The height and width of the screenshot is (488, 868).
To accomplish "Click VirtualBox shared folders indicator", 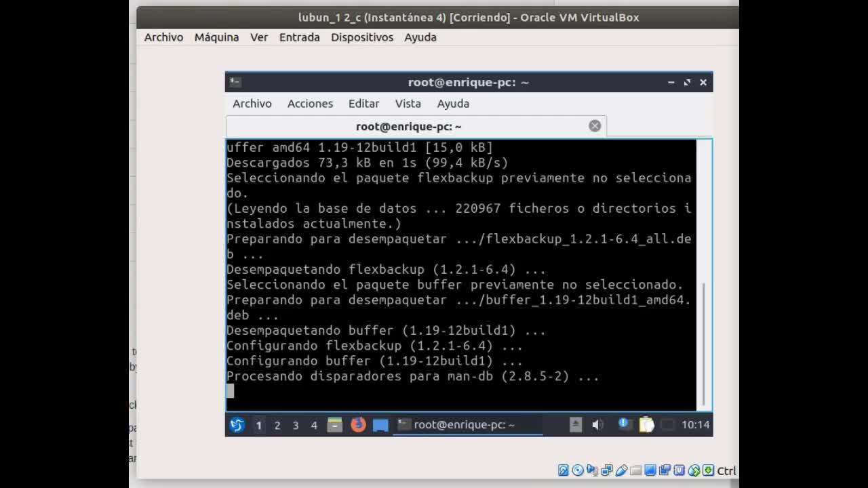I will [635, 470].
